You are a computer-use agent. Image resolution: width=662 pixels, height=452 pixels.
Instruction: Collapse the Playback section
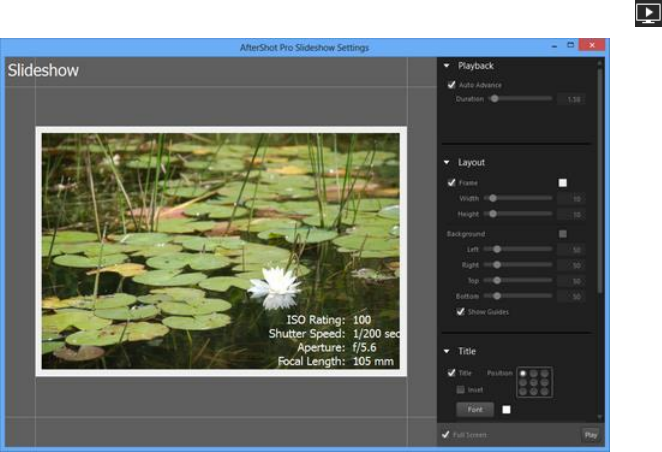447,66
